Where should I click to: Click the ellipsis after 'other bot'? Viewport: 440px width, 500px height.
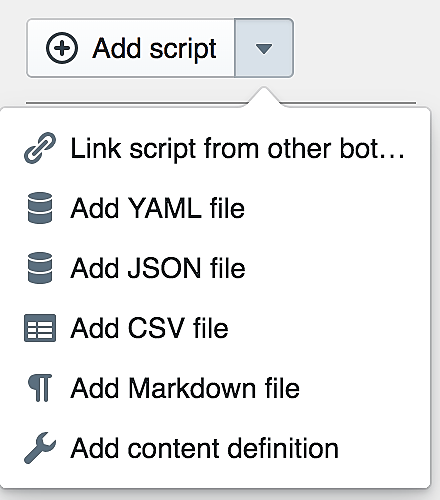click(394, 156)
